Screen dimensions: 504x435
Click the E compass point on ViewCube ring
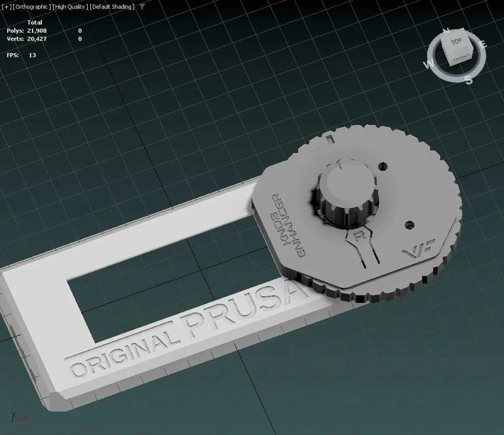pos(483,45)
